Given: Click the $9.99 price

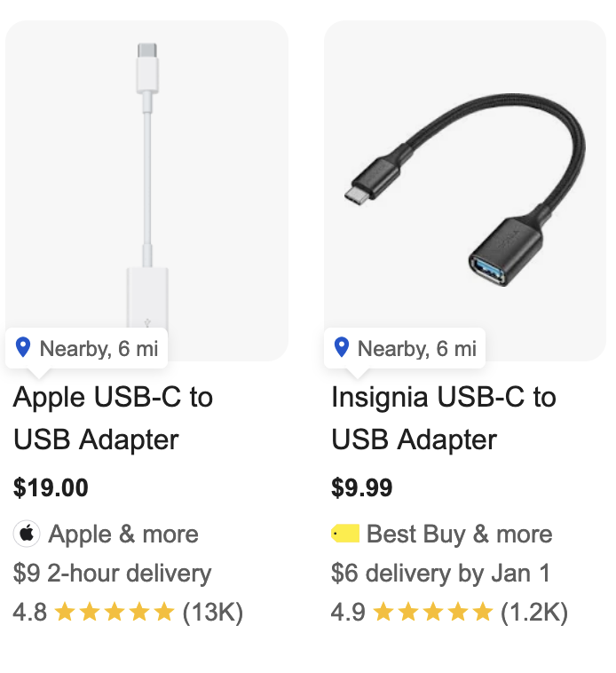Looking at the screenshot, I should coord(361,487).
